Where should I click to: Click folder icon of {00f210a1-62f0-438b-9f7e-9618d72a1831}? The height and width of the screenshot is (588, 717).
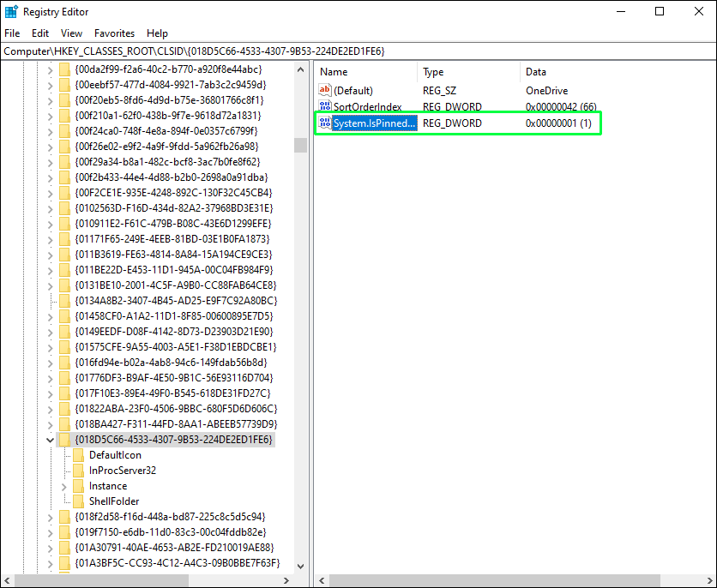click(x=64, y=116)
